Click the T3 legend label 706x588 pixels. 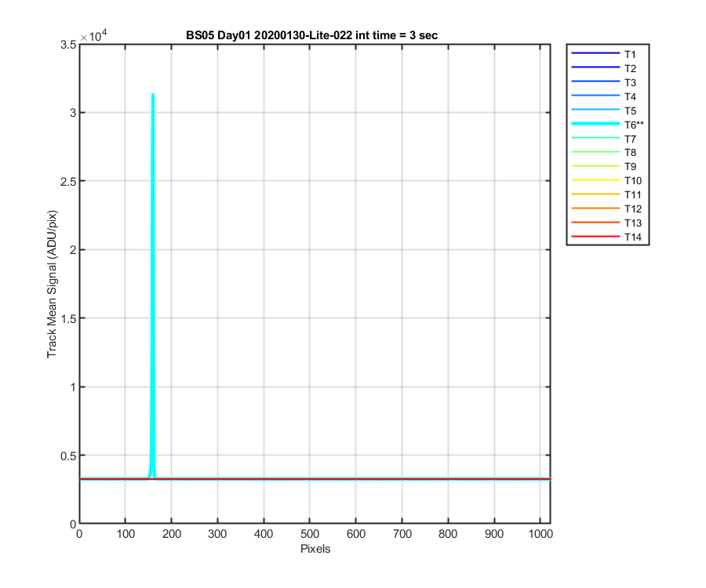pyautogui.click(x=630, y=82)
